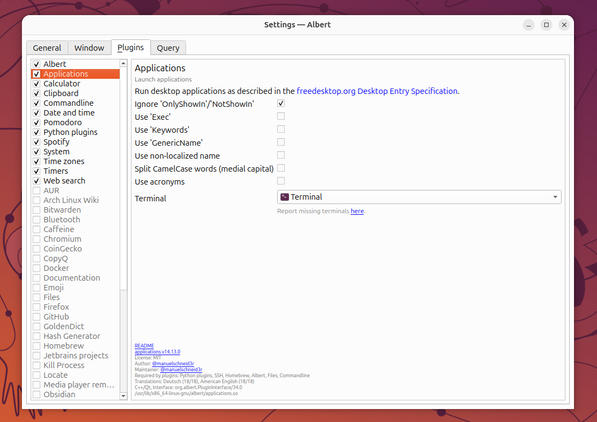Select the Chromium plugin entry
Screen dimensions: 597x422
[75, 239]
